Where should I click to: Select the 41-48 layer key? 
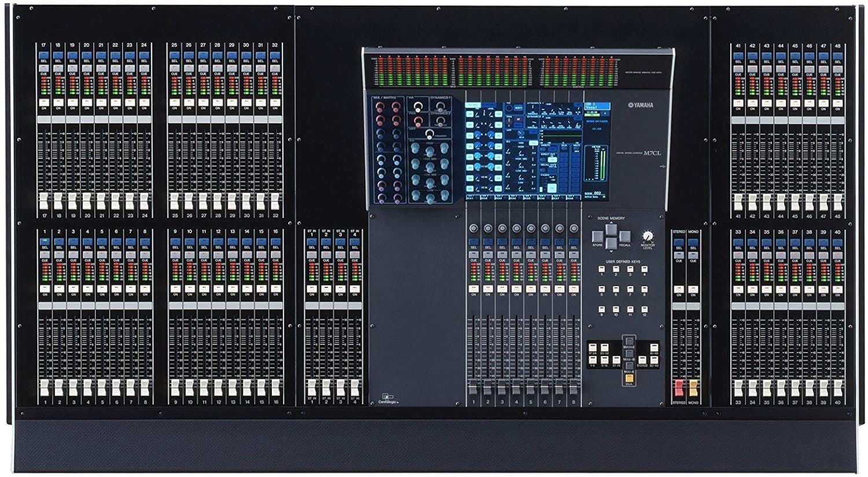[654, 347]
